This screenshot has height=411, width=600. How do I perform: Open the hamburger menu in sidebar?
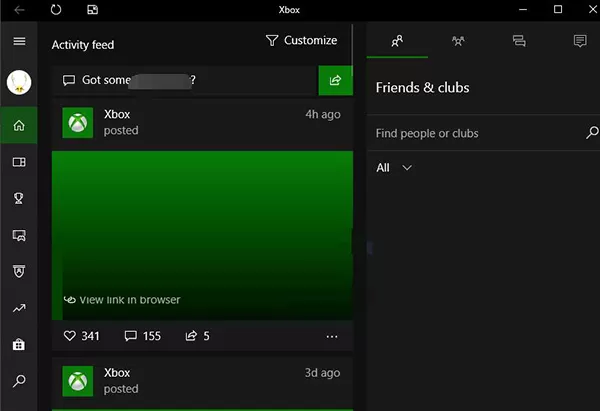point(19,41)
